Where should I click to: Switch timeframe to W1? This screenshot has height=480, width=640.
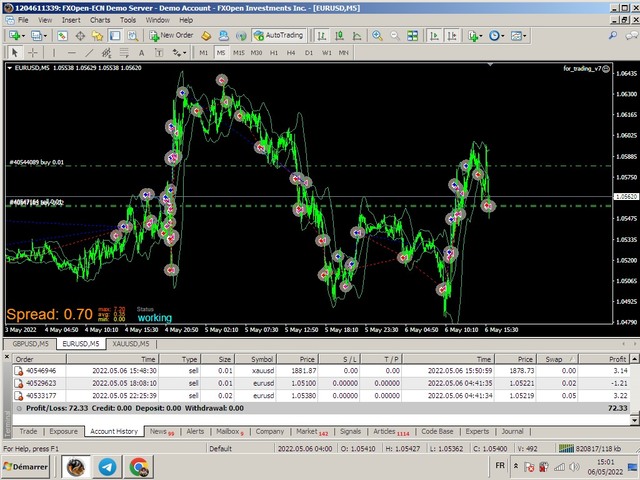point(327,53)
